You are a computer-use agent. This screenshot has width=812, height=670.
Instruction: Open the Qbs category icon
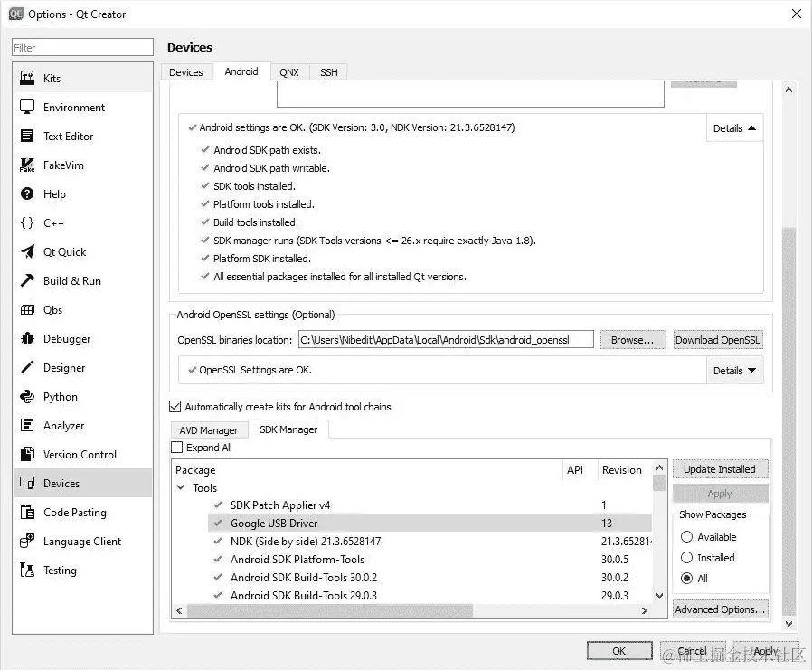[27, 309]
